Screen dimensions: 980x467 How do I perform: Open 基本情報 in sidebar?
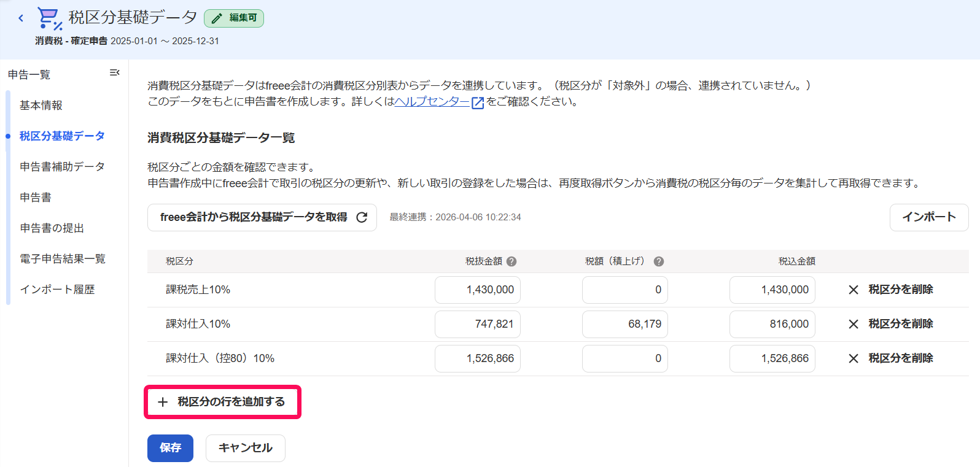click(x=41, y=106)
